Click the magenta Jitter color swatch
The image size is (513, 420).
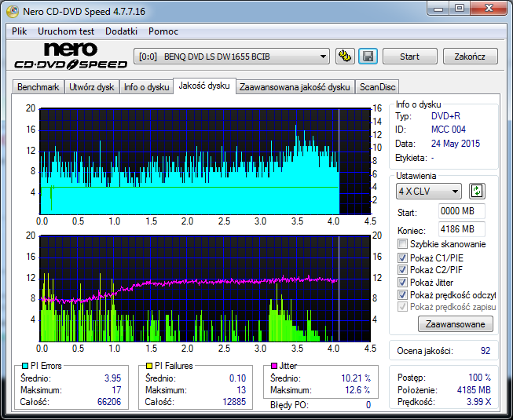coord(274,366)
